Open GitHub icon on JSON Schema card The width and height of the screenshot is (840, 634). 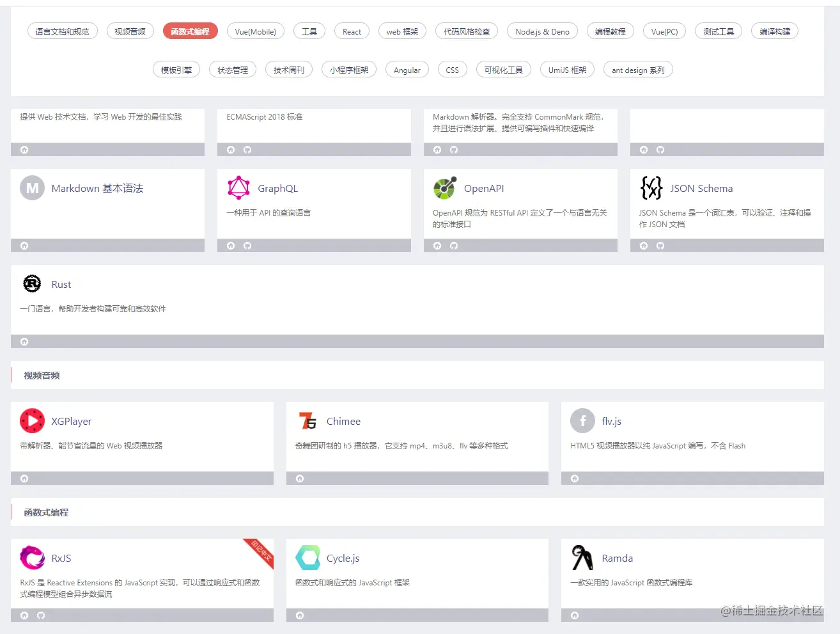click(x=660, y=246)
